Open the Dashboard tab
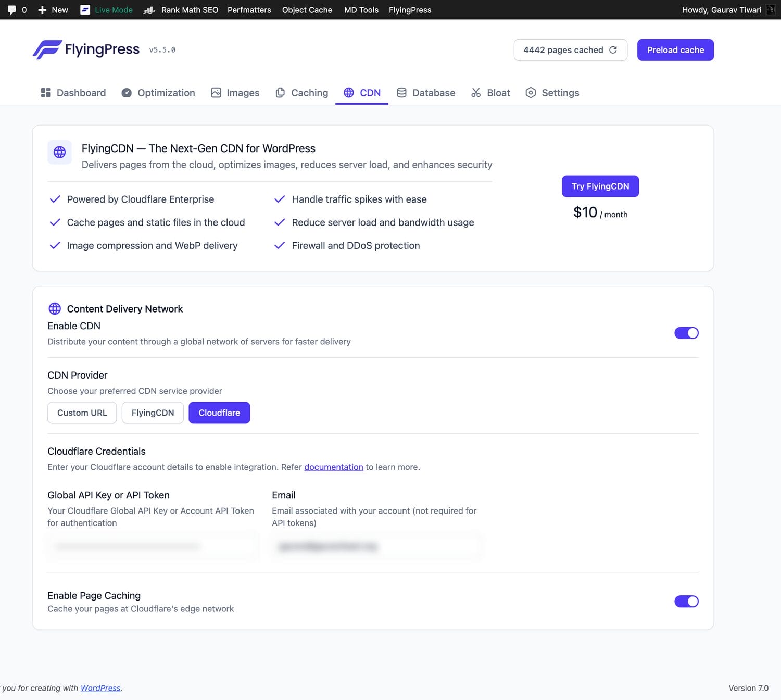The height and width of the screenshot is (700, 781). (73, 93)
